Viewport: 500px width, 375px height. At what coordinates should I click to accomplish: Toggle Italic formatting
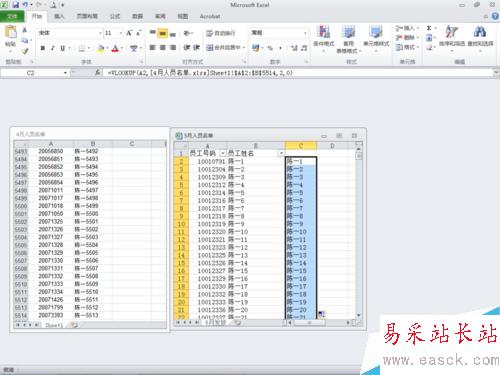tap(53, 49)
